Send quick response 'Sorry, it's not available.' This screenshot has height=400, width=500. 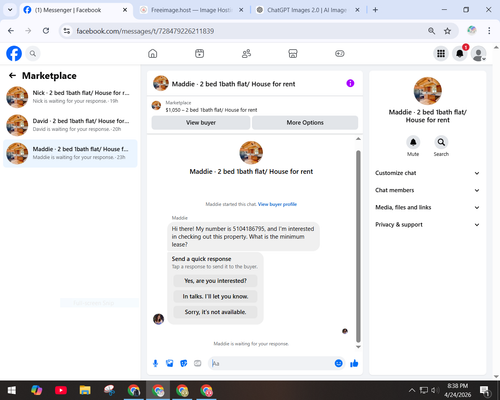click(215, 312)
